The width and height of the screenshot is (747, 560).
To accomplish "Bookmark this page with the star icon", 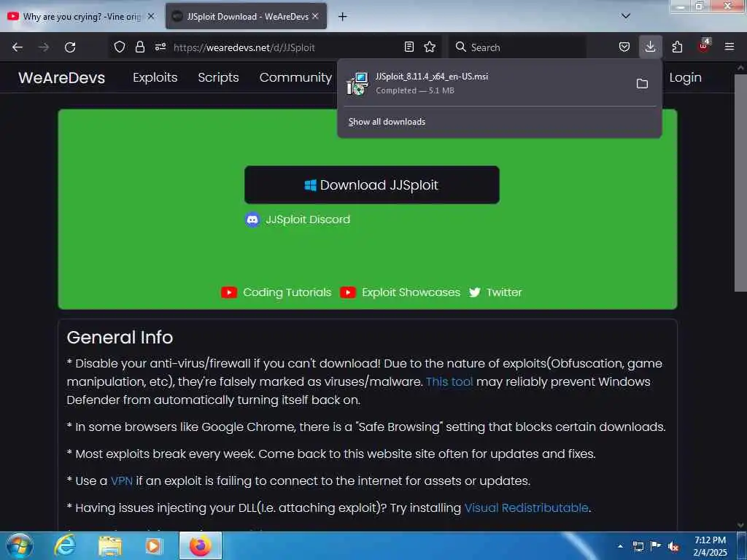I will [x=430, y=47].
